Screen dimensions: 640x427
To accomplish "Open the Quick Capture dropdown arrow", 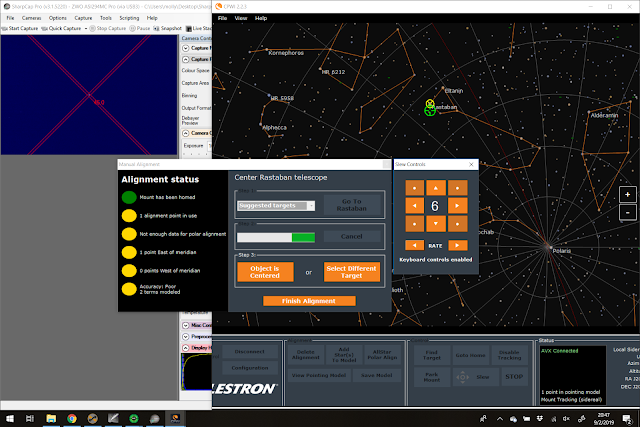I will (x=86, y=28).
